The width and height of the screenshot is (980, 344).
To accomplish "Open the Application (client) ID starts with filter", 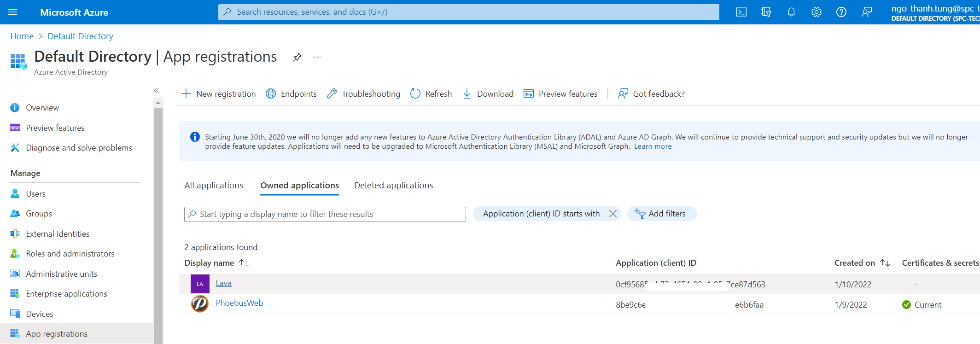I will pyautogui.click(x=541, y=214).
